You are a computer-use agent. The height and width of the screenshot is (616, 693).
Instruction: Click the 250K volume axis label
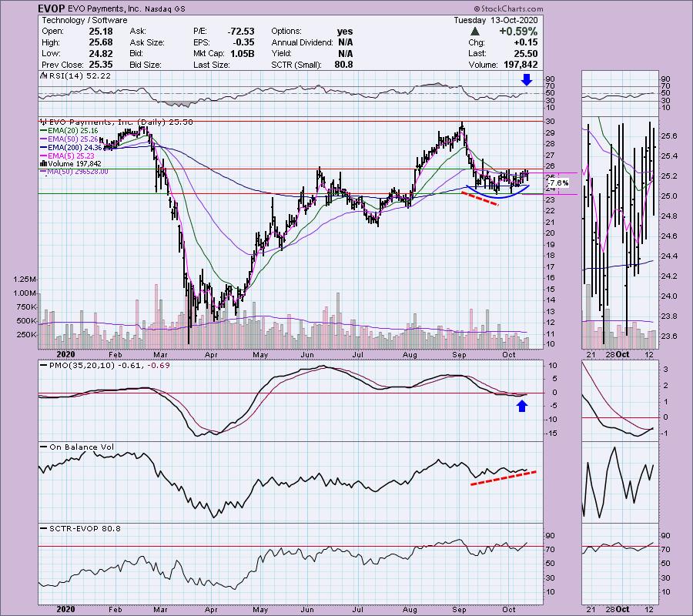(x=26, y=334)
